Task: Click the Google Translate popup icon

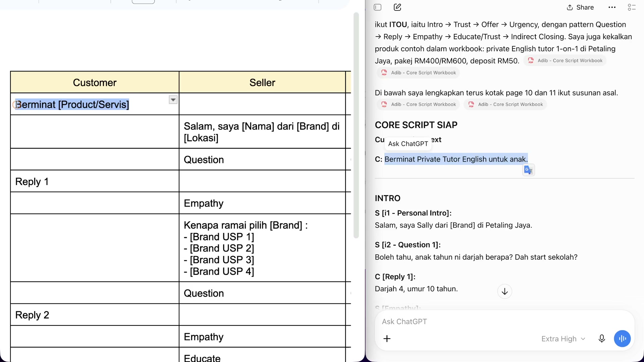Action: pos(529,170)
